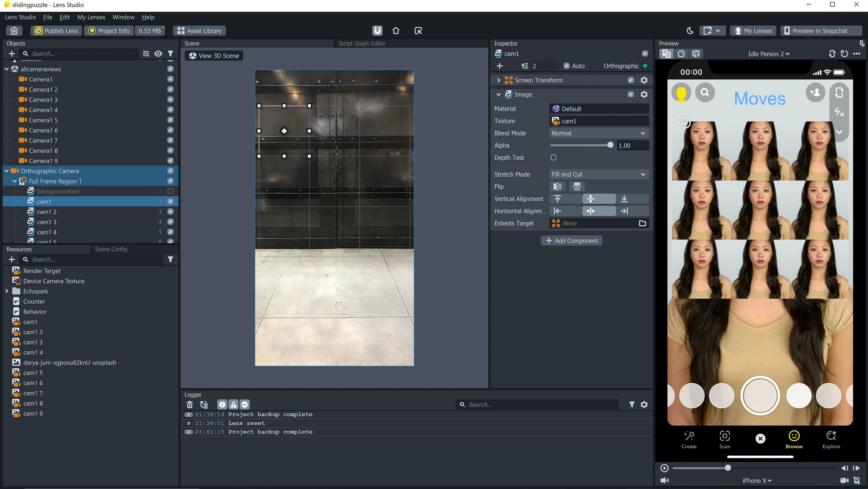Open the Image component settings gear
868x489 pixels.
(x=644, y=95)
